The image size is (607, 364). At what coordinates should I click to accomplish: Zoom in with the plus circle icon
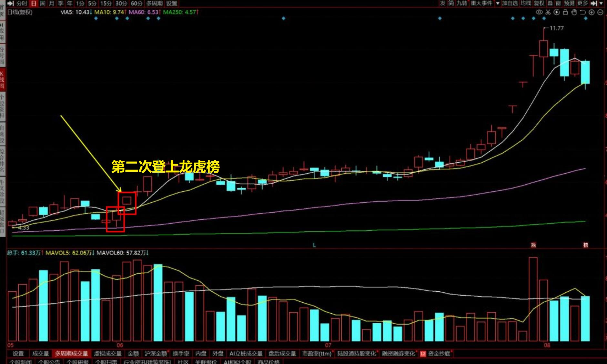(591, 12)
